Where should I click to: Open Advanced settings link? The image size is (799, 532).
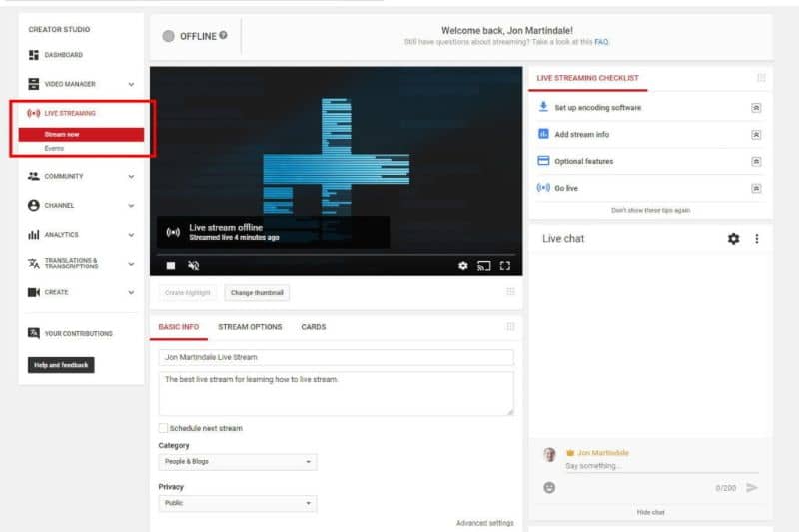click(x=484, y=523)
